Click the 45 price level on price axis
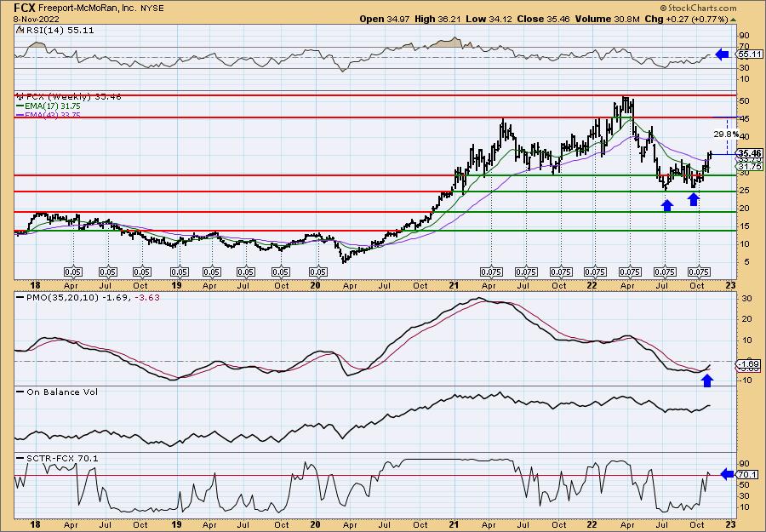This screenshot has height=532, width=766. coord(744,119)
